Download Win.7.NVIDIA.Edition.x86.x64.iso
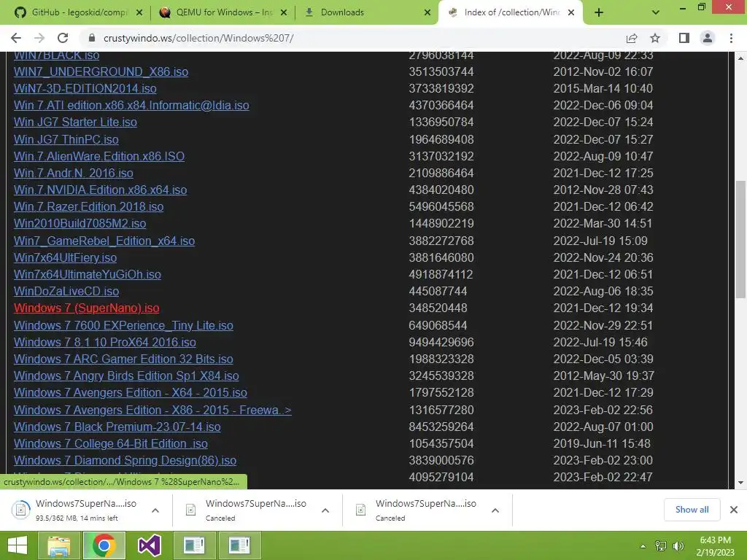Viewport: 747px width, 560px height. (x=100, y=190)
